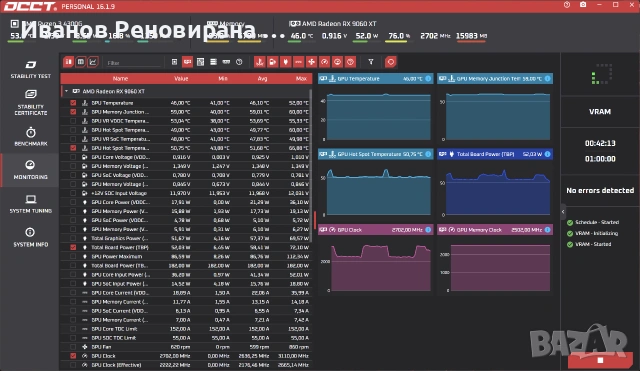Stop the running VRAM test
Image resolution: width=640 pixels, height=371 pixels.
[600, 360]
